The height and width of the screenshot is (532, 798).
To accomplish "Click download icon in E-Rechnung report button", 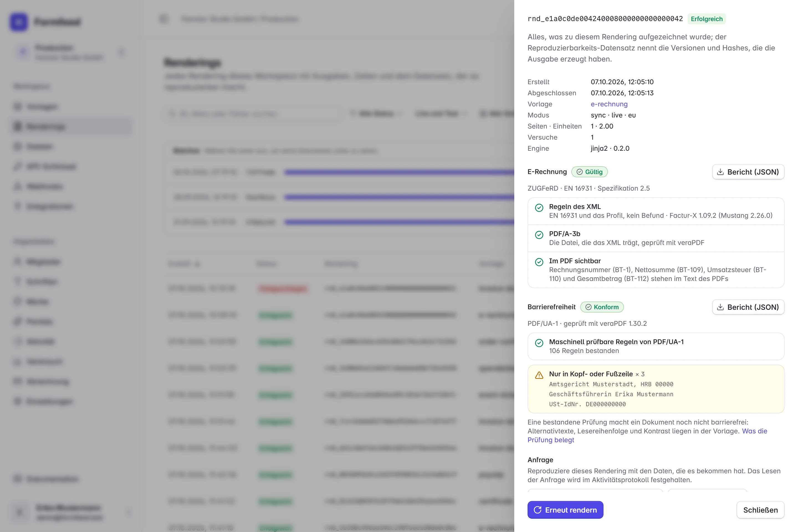I will pos(720,172).
